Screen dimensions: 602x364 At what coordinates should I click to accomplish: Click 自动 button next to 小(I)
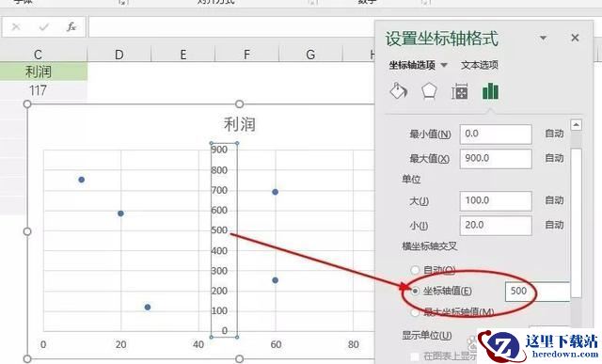pos(554,225)
